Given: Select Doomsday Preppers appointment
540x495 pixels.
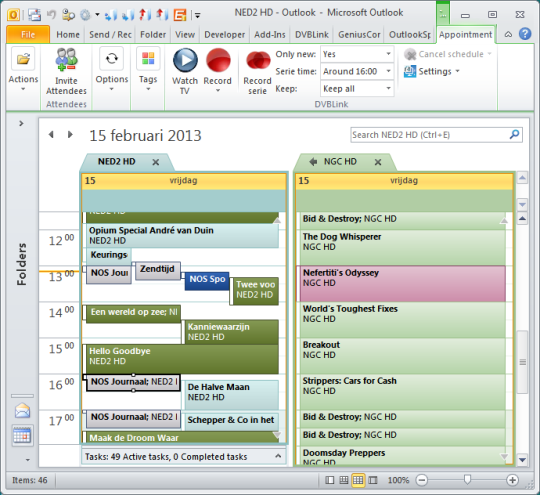Looking at the screenshot, I should pyautogui.click(x=402, y=455).
